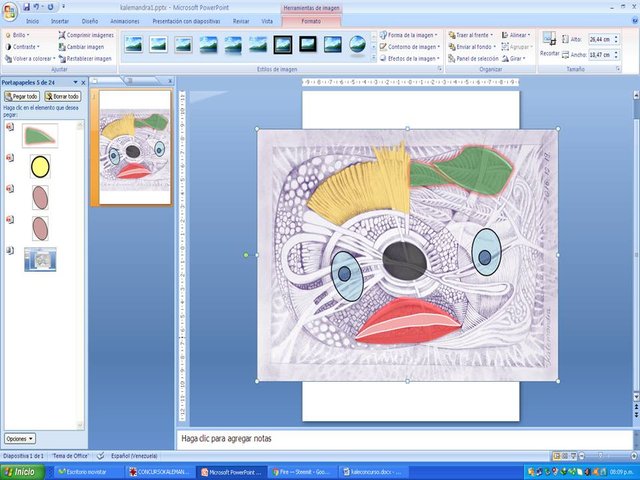Close the Portapapeles clipboard pane

[x=83, y=82]
